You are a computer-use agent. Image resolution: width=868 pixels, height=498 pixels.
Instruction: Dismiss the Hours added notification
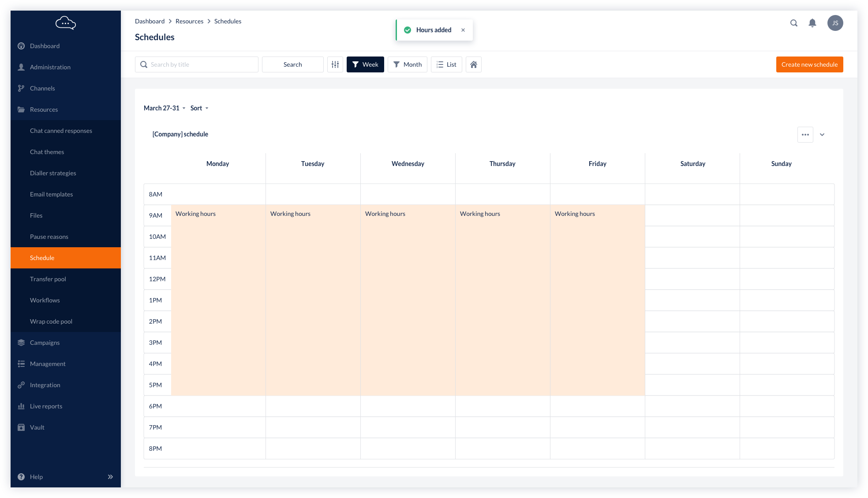point(463,30)
